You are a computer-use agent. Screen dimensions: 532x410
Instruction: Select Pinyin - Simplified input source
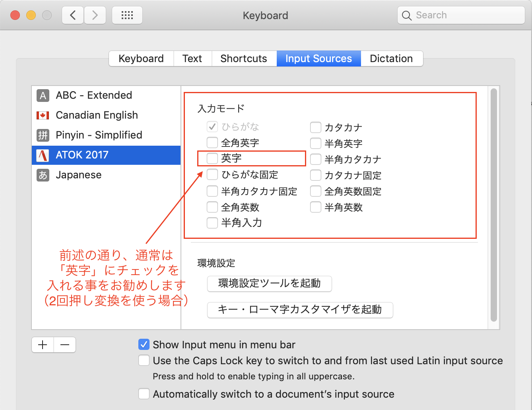click(106, 135)
